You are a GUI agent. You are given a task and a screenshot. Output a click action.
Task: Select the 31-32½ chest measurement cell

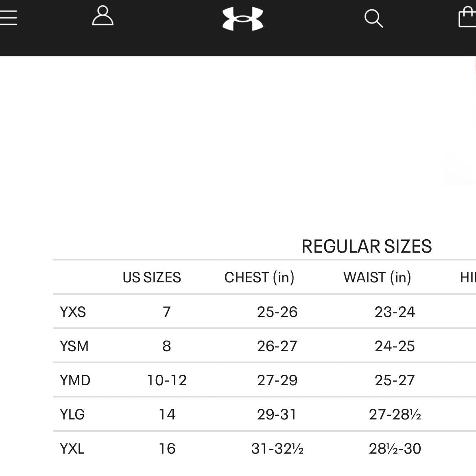tap(277, 449)
